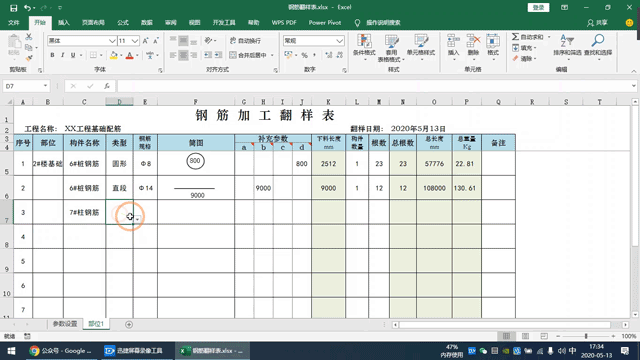The image size is (640, 360).
Task: Switch to the 参数设置 sheet tab
Action: [64, 324]
